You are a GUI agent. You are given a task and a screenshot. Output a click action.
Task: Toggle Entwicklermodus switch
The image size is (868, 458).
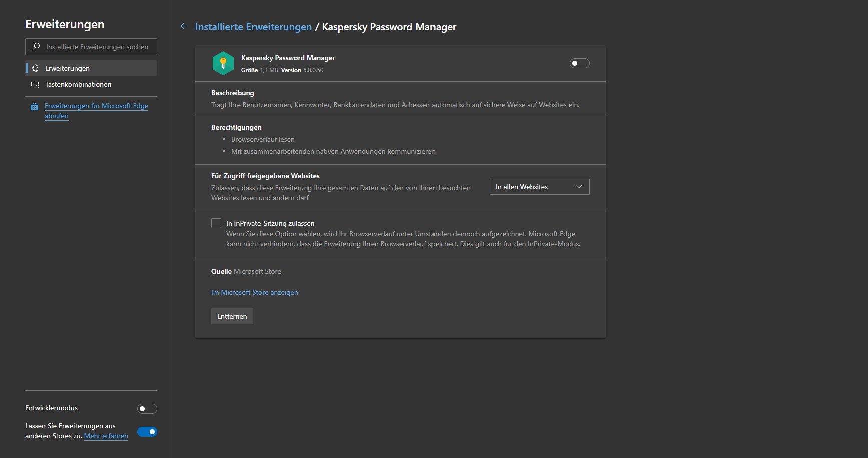coord(147,409)
